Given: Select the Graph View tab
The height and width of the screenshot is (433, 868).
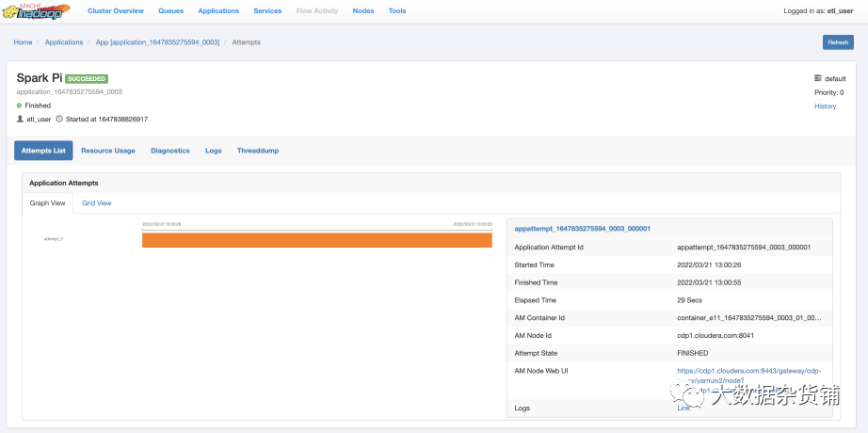Looking at the screenshot, I should 48,203.
